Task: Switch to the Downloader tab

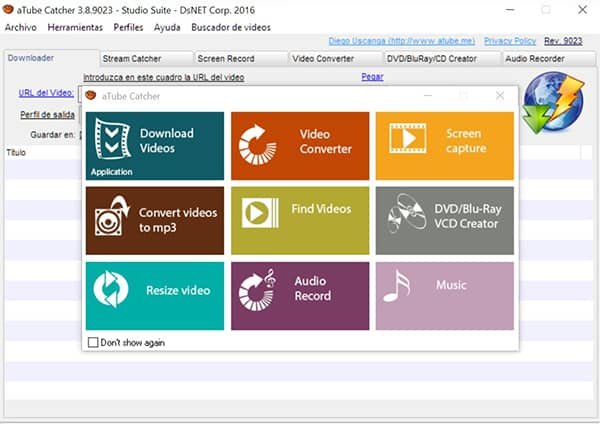Action: 51,58
